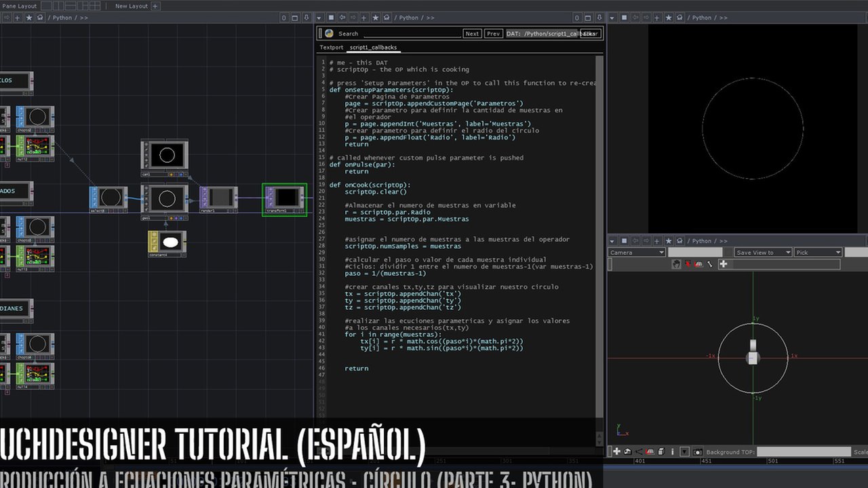
Task: Select the render1 node
Action: pos(218,200)
